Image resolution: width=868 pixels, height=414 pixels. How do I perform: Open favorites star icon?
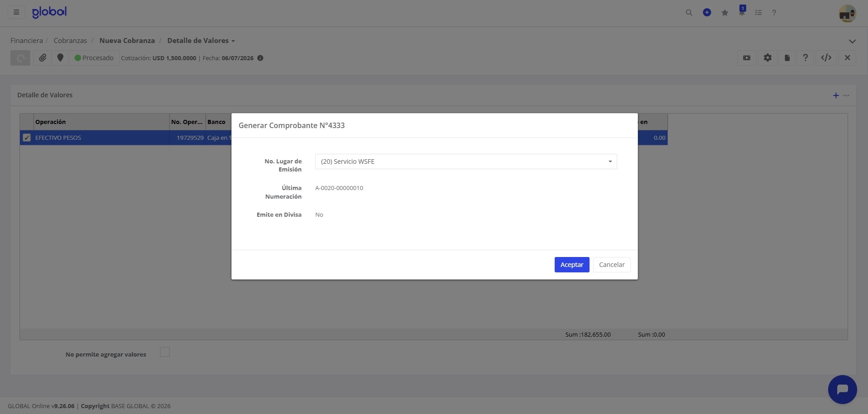click(x=725, y=13)
